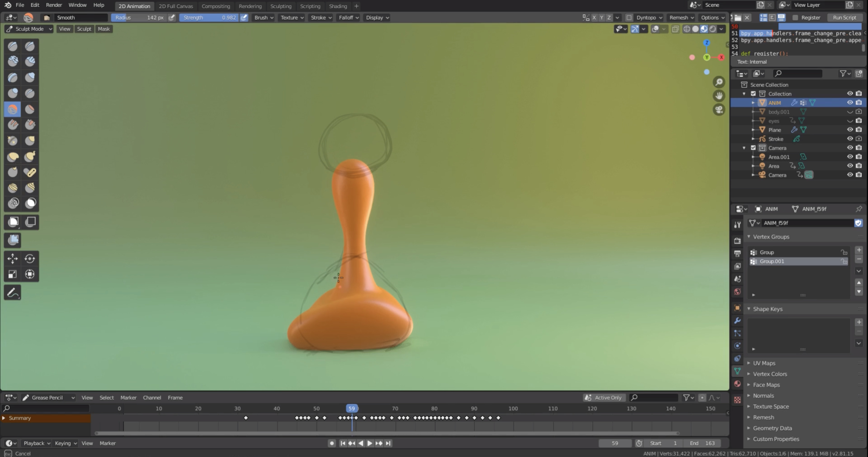868x457 pixels.
Task: Open the Render menu
Action: point(54,5)
